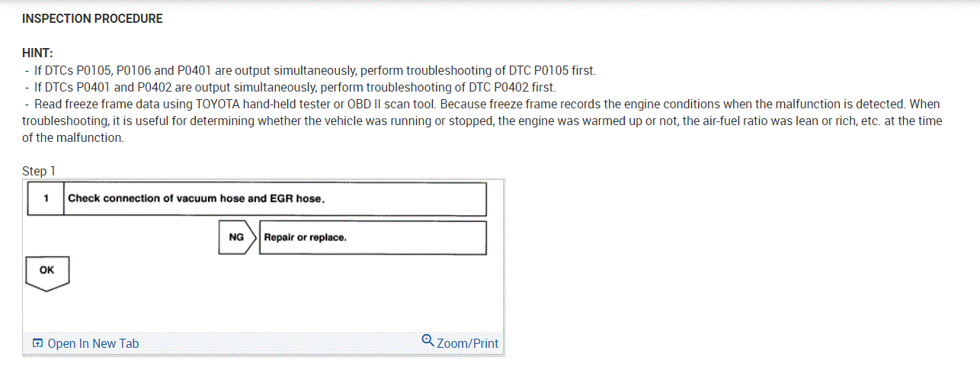Click the NG arrow in the flowchart

(238, 237)
